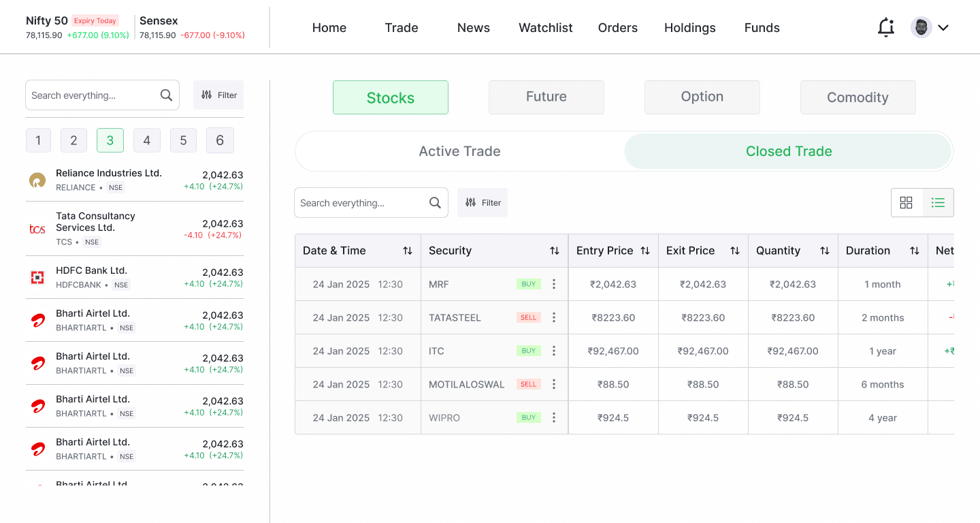Click the Sensex index ticker

(192, 27)
